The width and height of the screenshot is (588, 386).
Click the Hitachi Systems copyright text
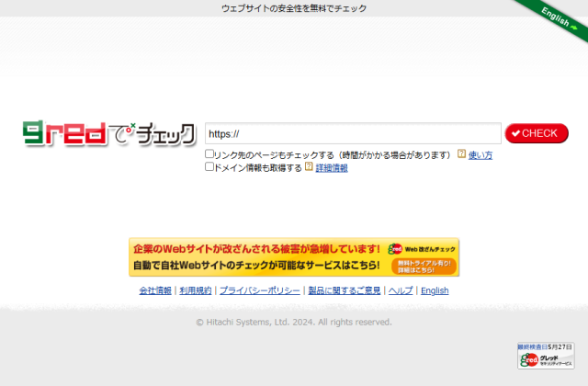tap(294, 322)
